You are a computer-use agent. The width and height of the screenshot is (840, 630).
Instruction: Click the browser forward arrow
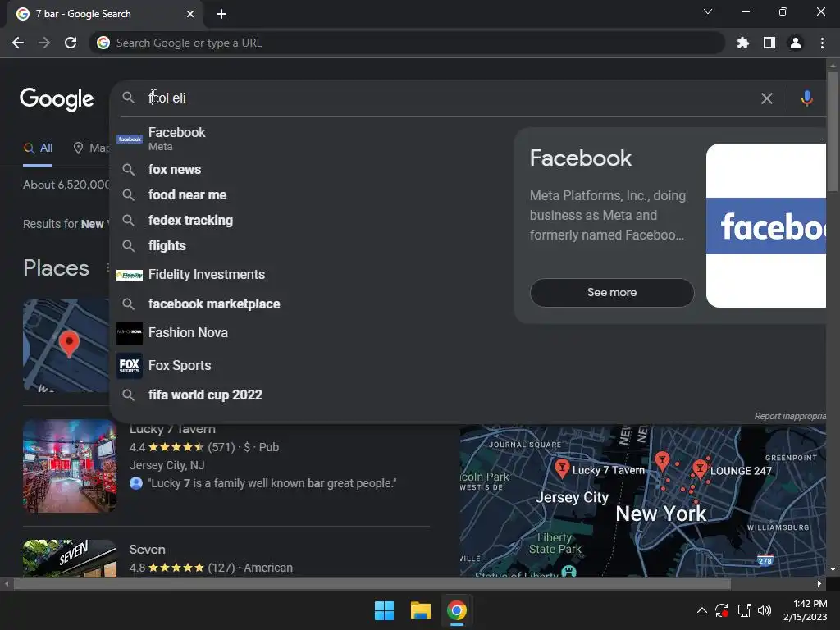44,43
